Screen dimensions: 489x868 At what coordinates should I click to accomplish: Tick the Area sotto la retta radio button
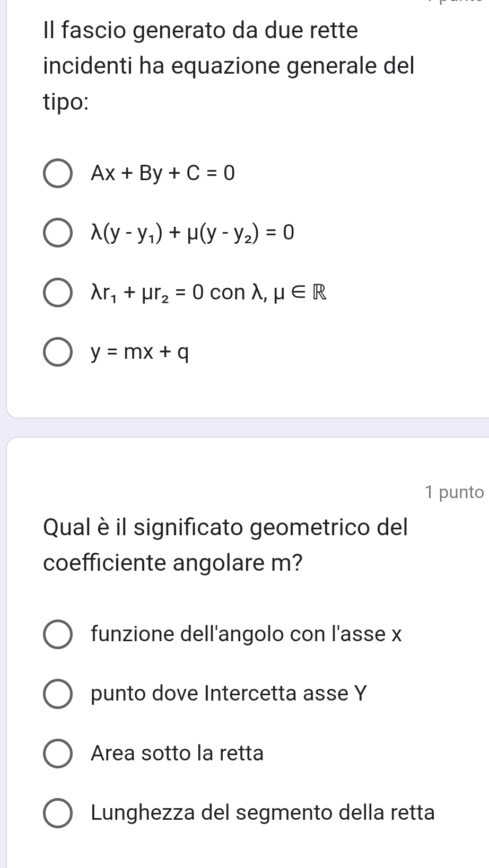tap(58, 754)
